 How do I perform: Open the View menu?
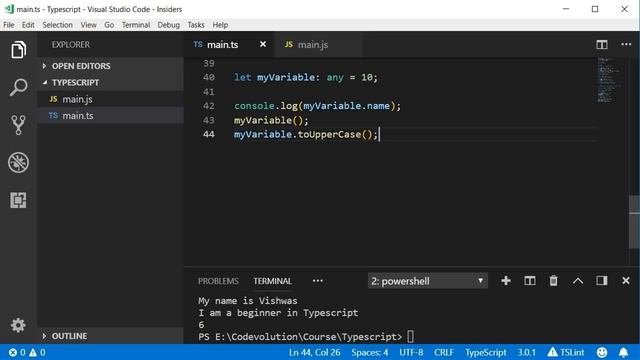point(89,25)
